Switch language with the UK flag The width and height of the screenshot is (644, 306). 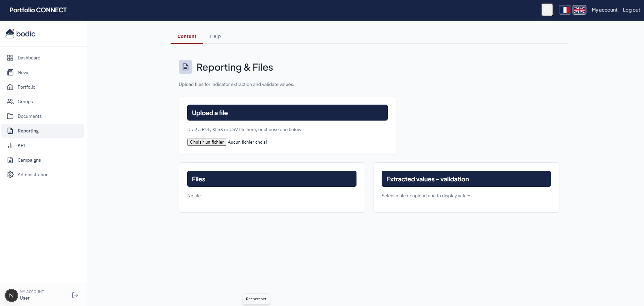(579, 10)
